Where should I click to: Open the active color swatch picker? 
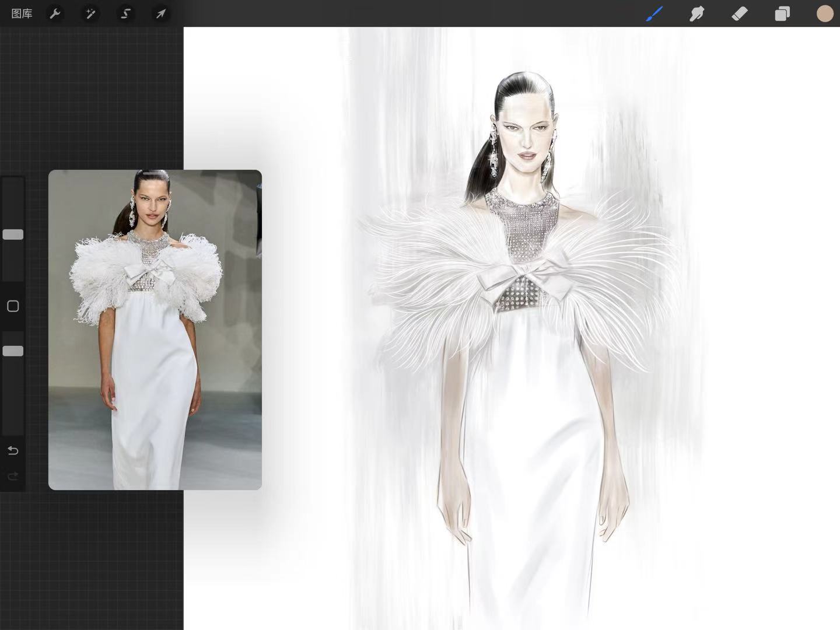[825, 13]
